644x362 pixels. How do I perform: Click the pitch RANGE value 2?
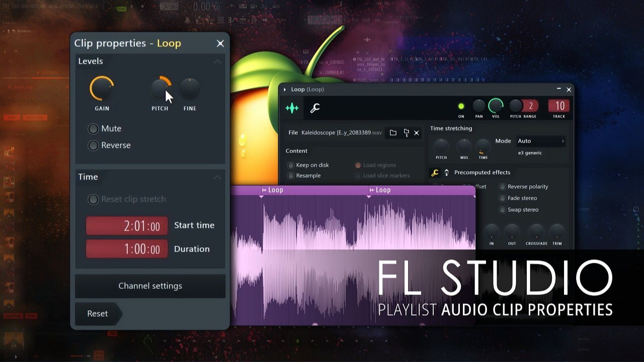(x=530, y=106)
